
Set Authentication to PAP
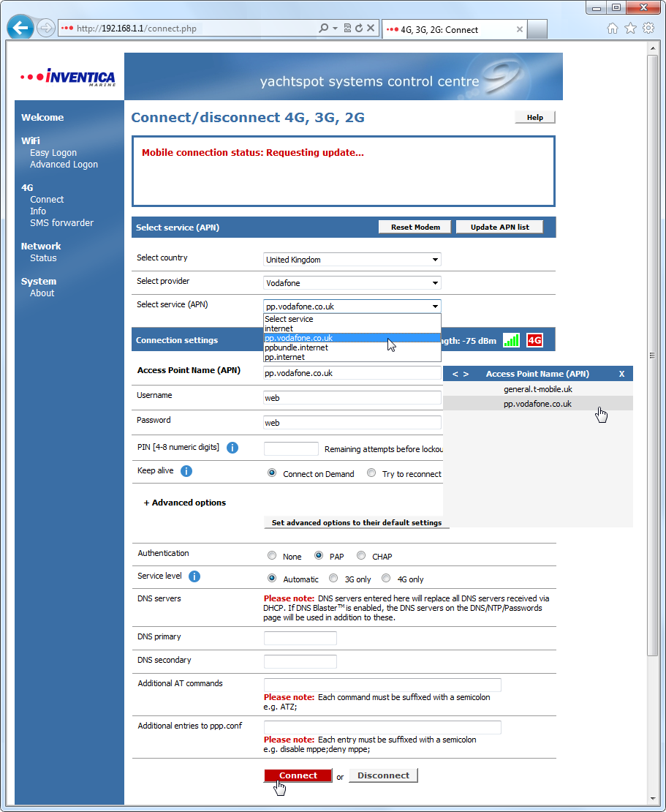click(x=319, y=556)
